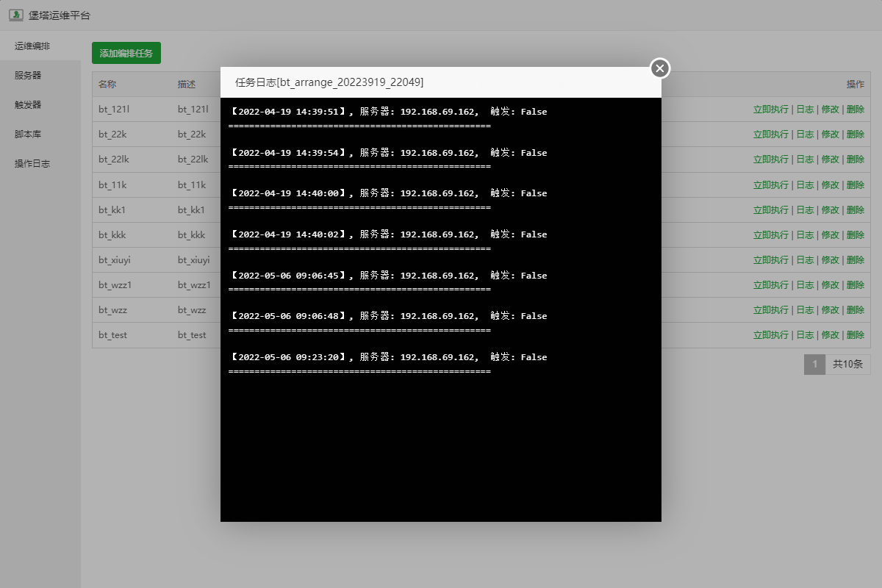The height and width of the screenshot is (588, 882).
Task: Click 立即执行 for bt_wzz
Action: tap(770, 309)
